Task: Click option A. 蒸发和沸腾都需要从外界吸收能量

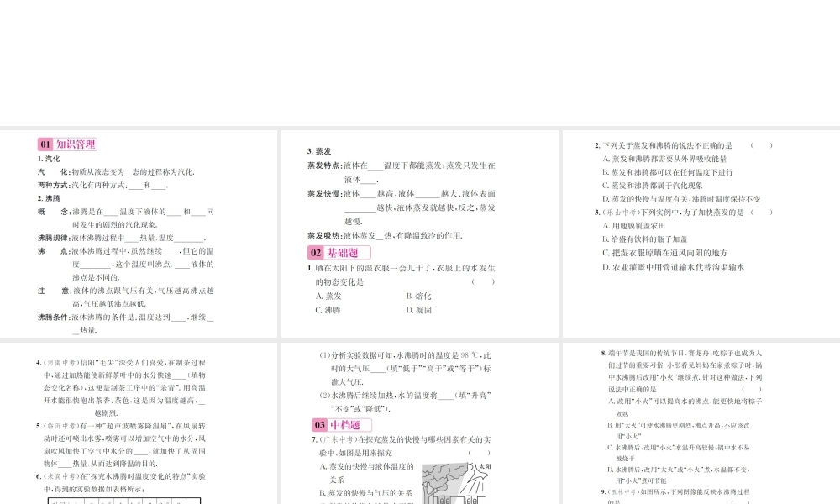Action: (664, 159)
